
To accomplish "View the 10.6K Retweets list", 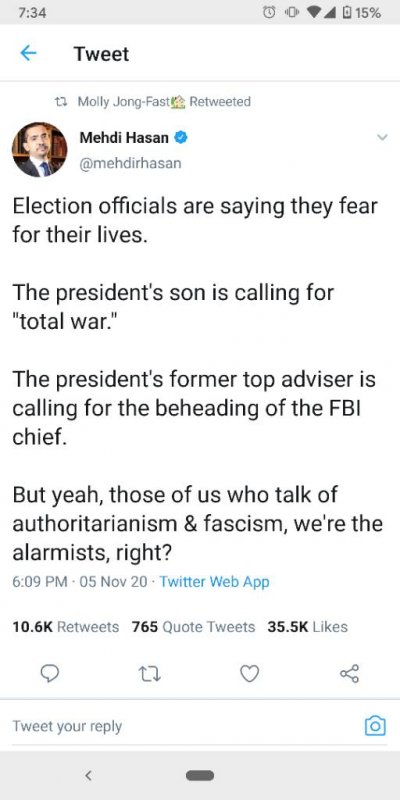I will coord(66,626).
